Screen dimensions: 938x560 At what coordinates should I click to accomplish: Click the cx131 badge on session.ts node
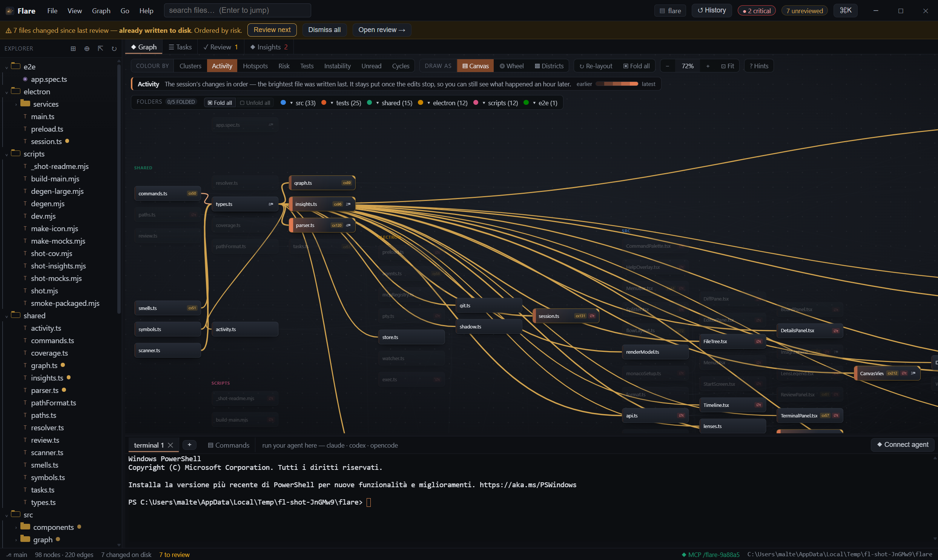point(580,316)
